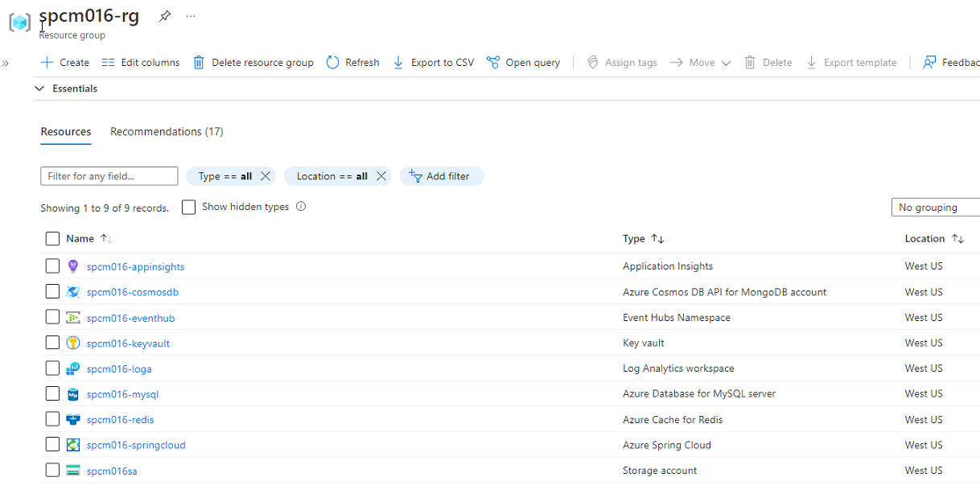Switch to the Resources tab
The width and height of the screenshot is (980, 502).
pos(66,132)
